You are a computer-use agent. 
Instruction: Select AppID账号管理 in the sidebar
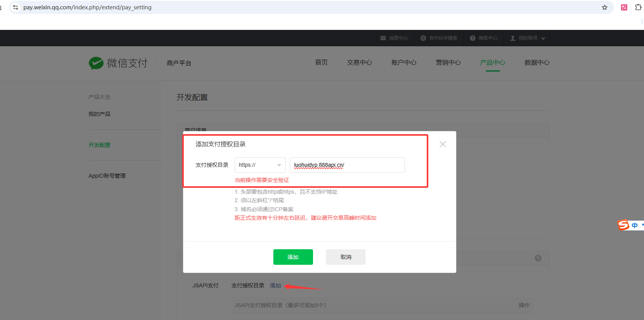[x=107, y=176]
